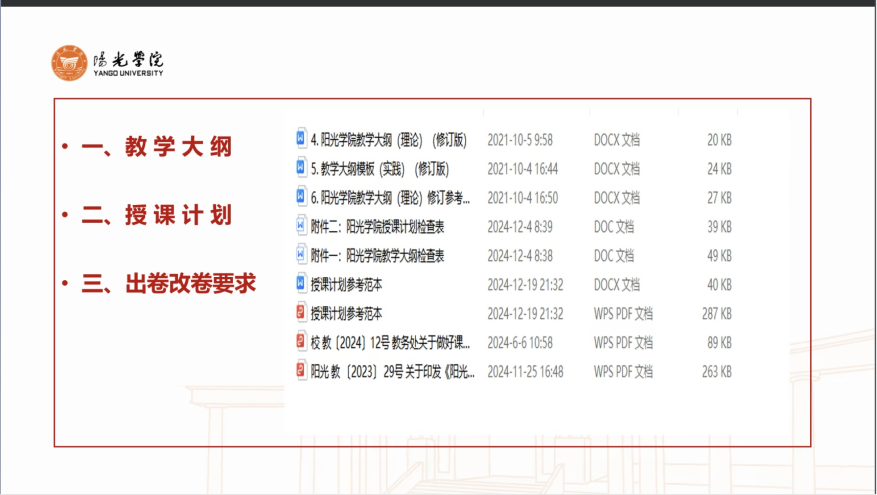
Task: Select WPS PDF file name '授课计划参考范本'
Action: point(346,314)
